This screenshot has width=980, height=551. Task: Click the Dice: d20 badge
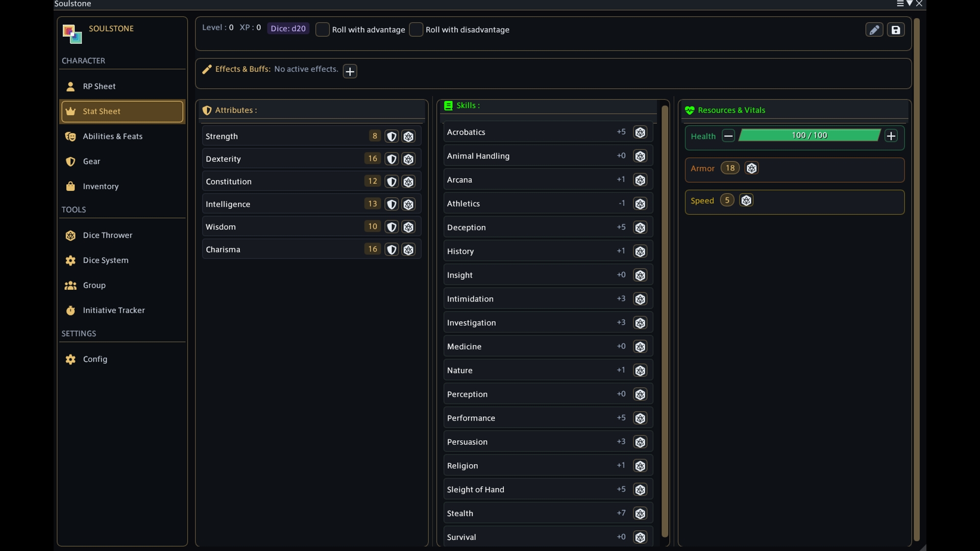(x=288, y=29)
